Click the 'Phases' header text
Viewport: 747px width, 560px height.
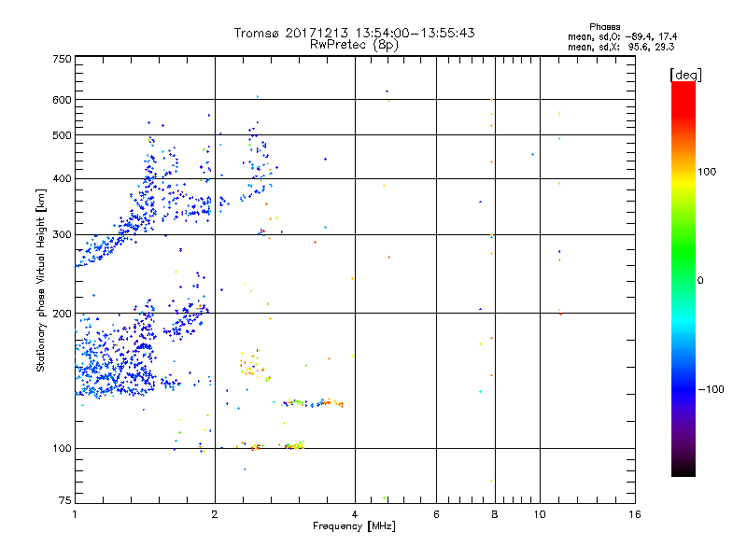[604, 27]
